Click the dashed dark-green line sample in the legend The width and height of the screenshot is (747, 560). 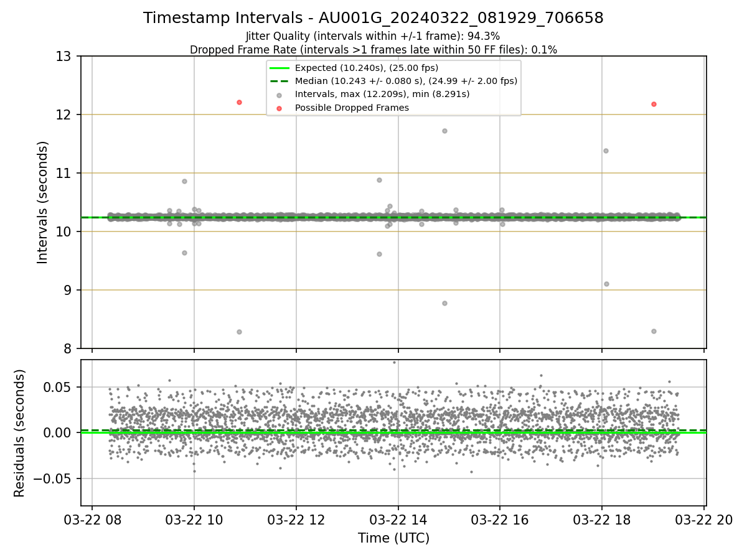pyautogui.click(x=280, y=81)
